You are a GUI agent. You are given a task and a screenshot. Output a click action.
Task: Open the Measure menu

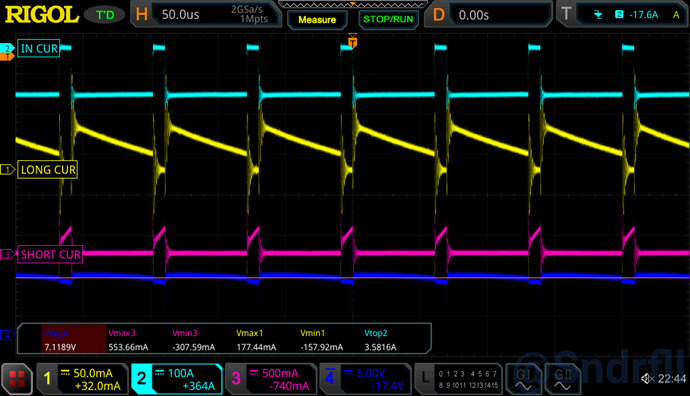(317, 20)
